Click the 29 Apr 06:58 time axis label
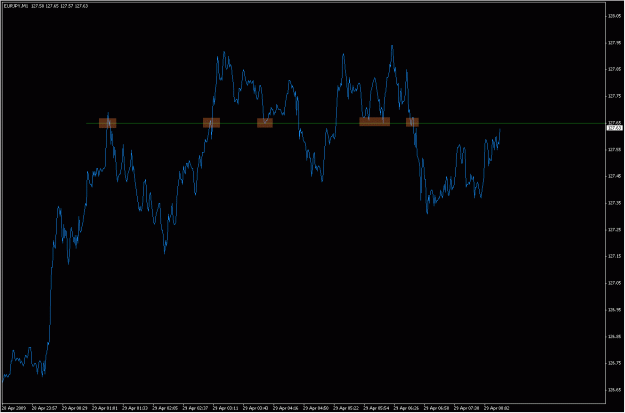 coord(434,408)
